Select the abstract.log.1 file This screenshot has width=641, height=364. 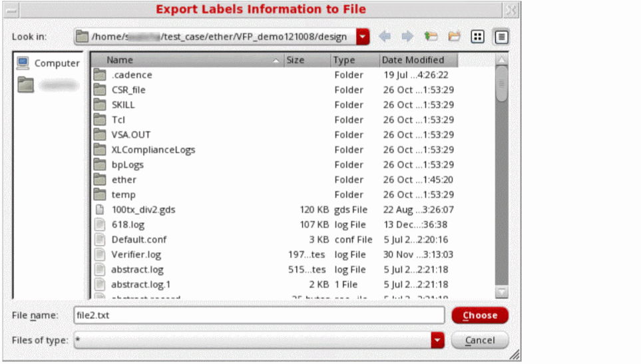coord(141,285)
